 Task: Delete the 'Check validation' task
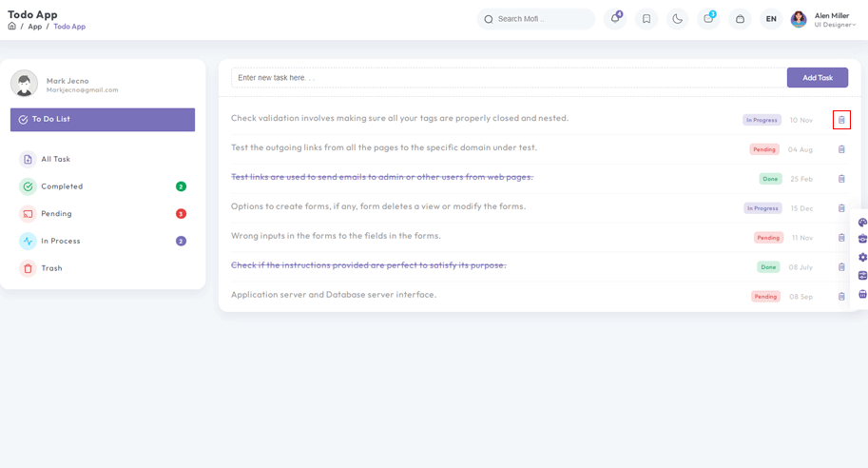pyautogui.click(x=841, y=120)
